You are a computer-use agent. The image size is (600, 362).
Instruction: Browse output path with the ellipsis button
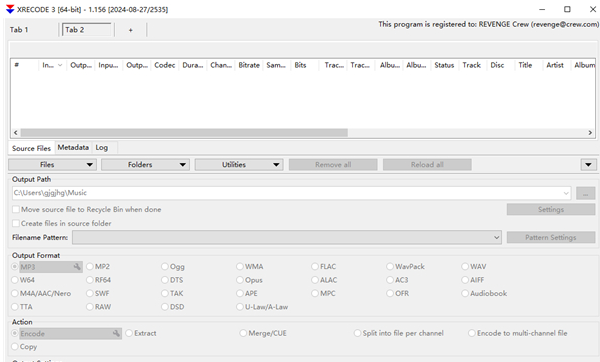pyautogui.click(x=585, y=193)
